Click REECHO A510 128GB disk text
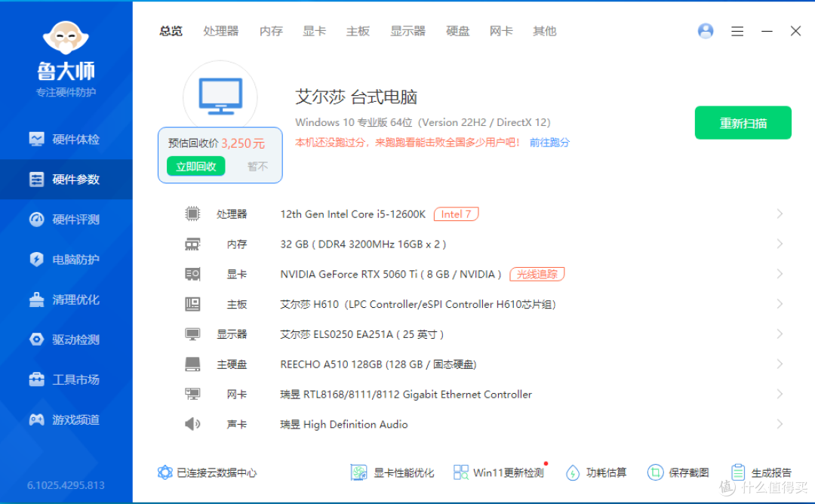The width and height of the screenshot is (815, 504). click(x=378, y=364)
